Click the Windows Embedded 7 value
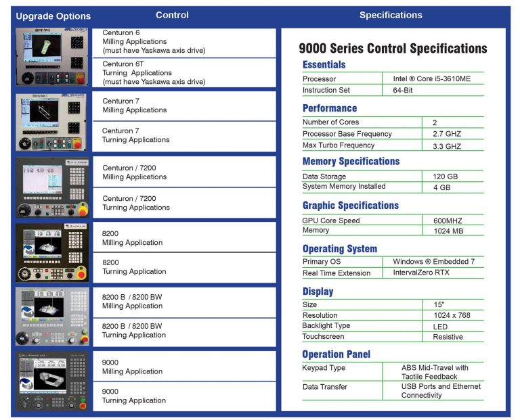 click(x=434, y=262)
